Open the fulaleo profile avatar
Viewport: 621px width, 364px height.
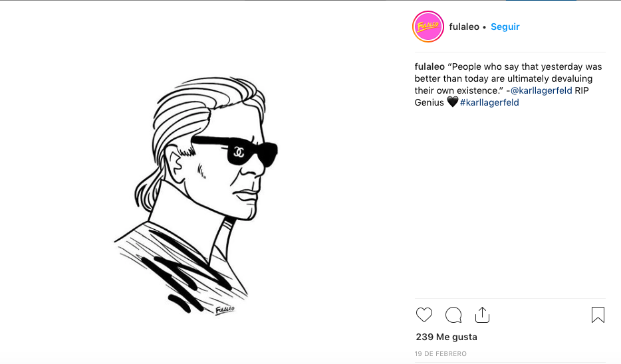(x=428, y=27)
